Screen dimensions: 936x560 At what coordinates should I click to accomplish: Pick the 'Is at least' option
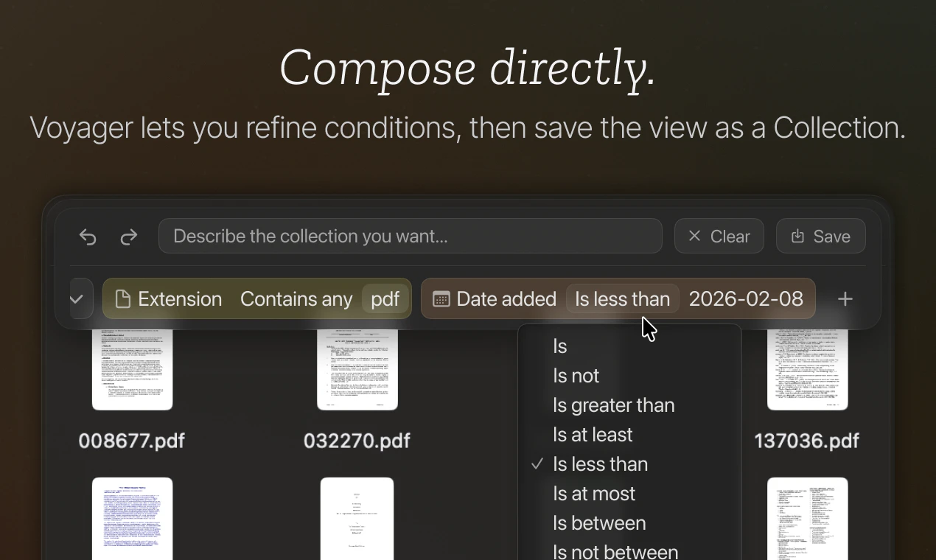[593, 435]
